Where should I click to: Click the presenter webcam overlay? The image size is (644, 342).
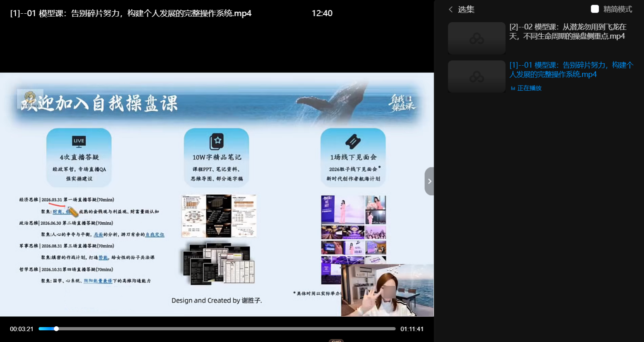pyautogui.click(x=387, y=290)
